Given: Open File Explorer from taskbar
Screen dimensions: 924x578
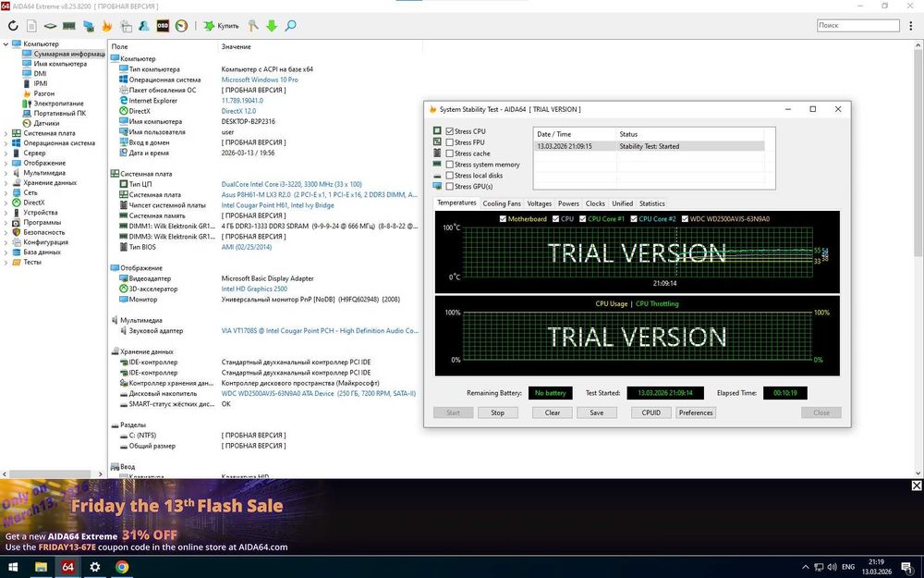Looking at the screenshot, I should (x=41, y=567).
